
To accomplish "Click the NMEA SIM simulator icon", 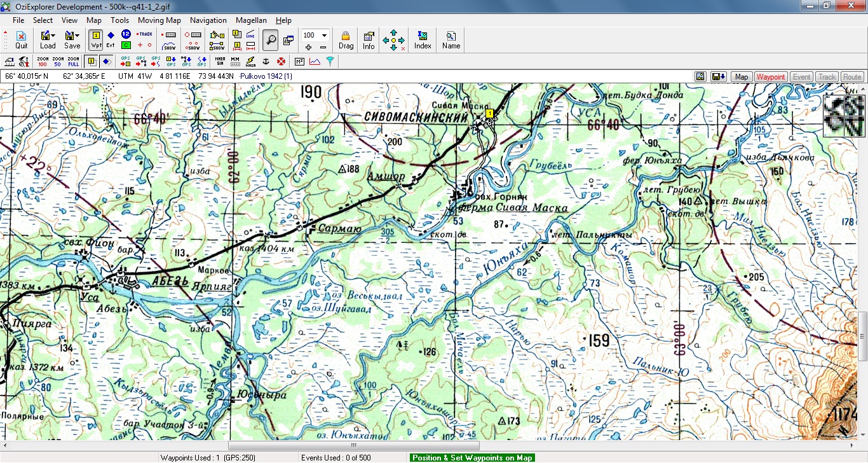I will pyautogui.click(x=220, y=62).
